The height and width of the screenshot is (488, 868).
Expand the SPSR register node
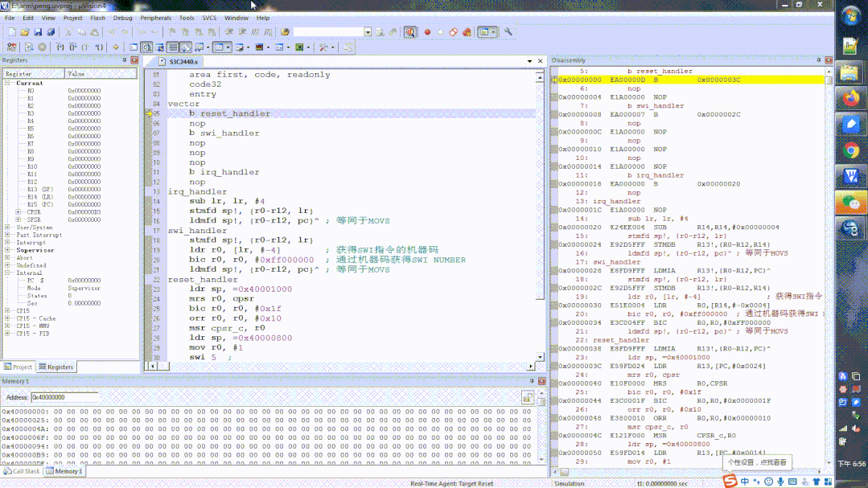point(19,219)
